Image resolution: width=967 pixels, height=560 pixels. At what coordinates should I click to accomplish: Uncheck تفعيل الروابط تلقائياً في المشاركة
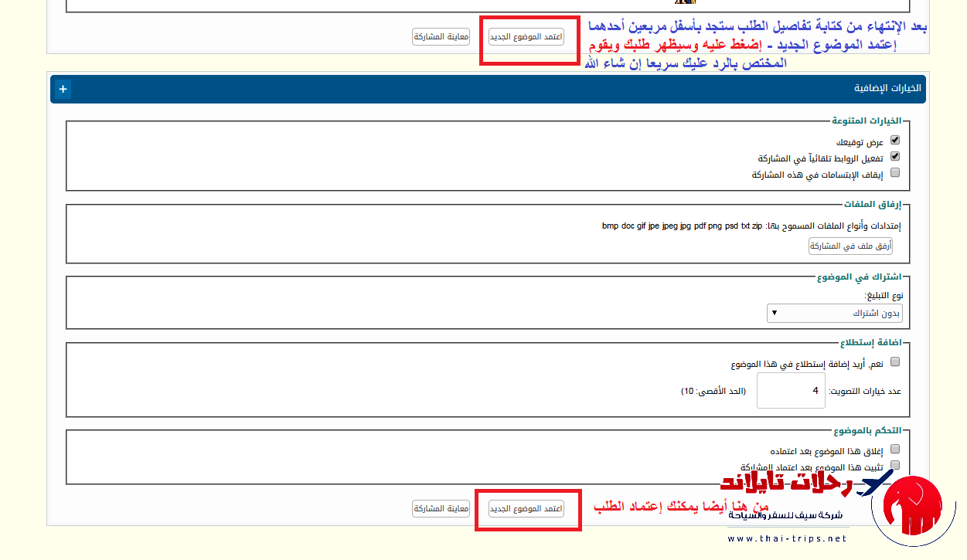(x=895, y=157)
